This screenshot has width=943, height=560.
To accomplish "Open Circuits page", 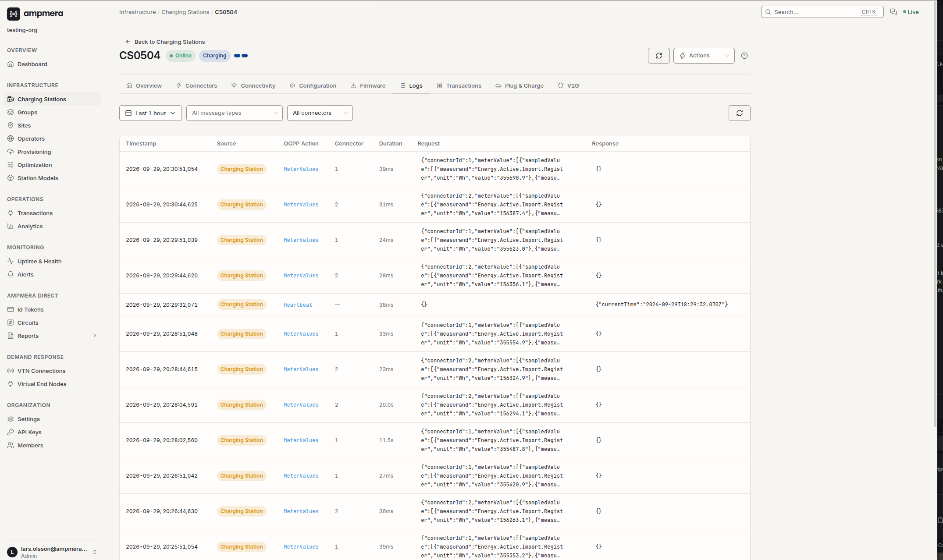I will click(x=52, y=323).
